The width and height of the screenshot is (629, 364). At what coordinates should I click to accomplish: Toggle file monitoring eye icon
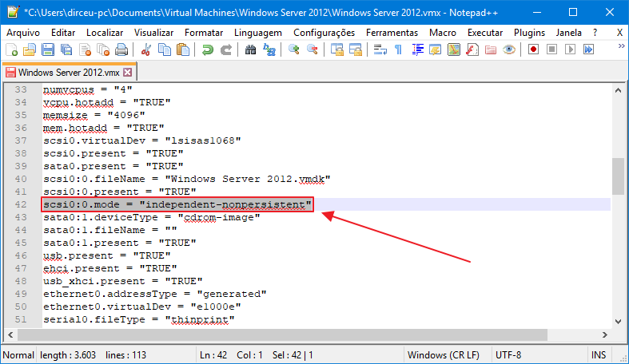click(x=509, y=50)
